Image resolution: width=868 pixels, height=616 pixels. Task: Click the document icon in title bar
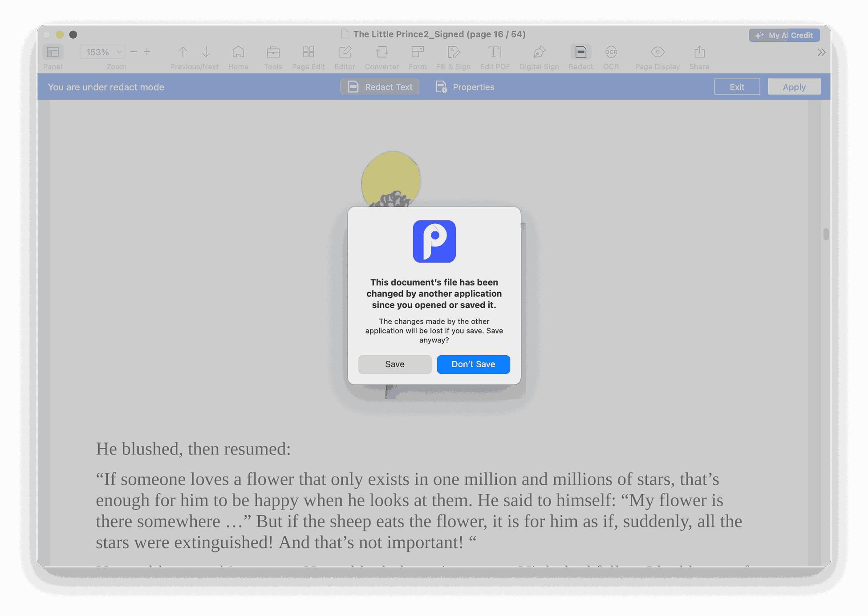(x=345, y=34)
